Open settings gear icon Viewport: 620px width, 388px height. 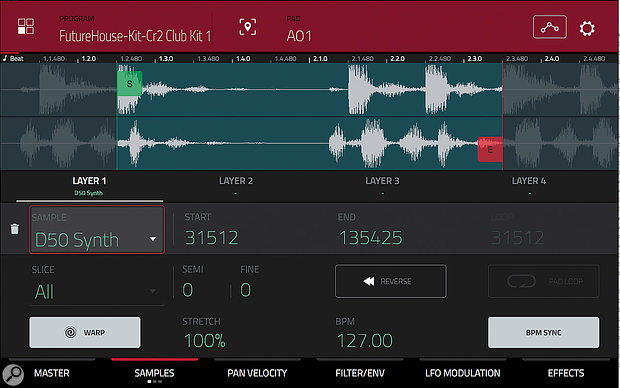pyautogui.click(x=587, y=28)
